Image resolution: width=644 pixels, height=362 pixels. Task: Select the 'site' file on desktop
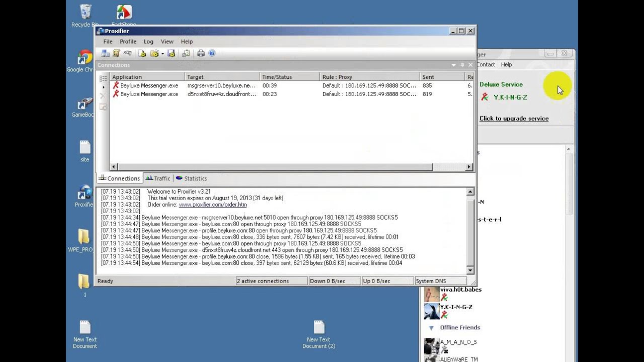pos(85,151)
